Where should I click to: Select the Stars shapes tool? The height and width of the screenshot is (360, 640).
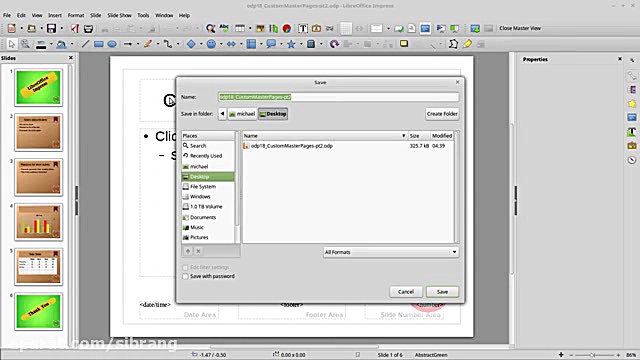coord(291,44)
